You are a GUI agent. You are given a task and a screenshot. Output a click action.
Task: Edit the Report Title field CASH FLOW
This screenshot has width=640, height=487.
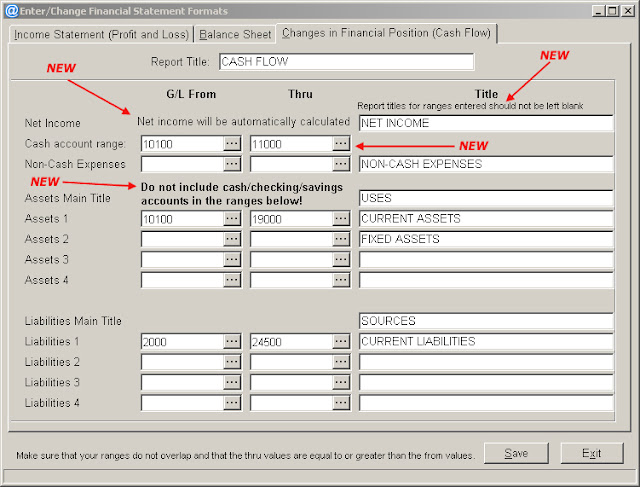pyautogui.click(x=346, y=62)
